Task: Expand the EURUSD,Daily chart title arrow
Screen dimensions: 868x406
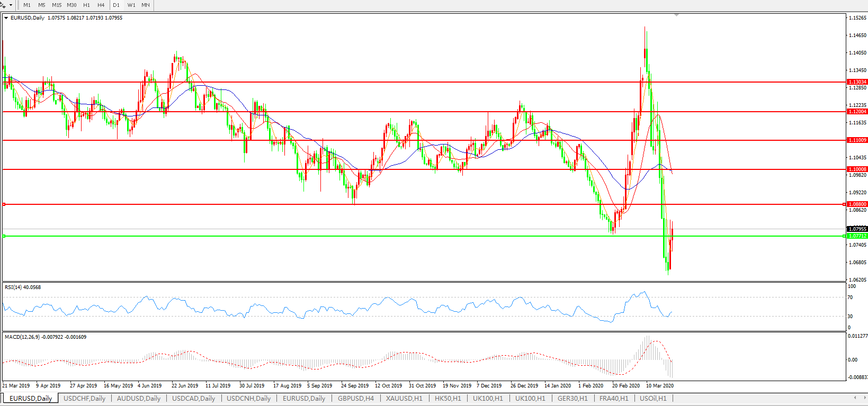Action: click(x=6, y=18)
